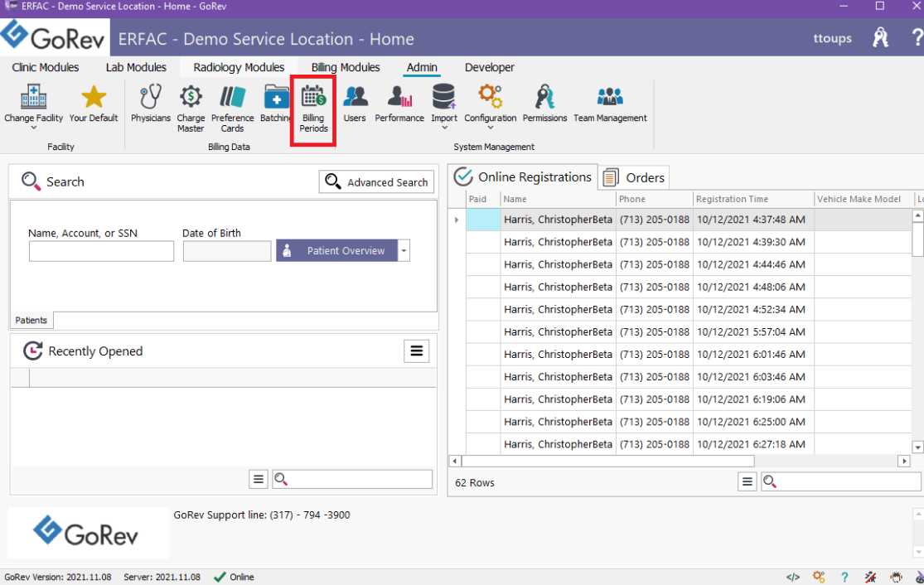
Task: Select the Admin ribbon tab
Action: 422,67
